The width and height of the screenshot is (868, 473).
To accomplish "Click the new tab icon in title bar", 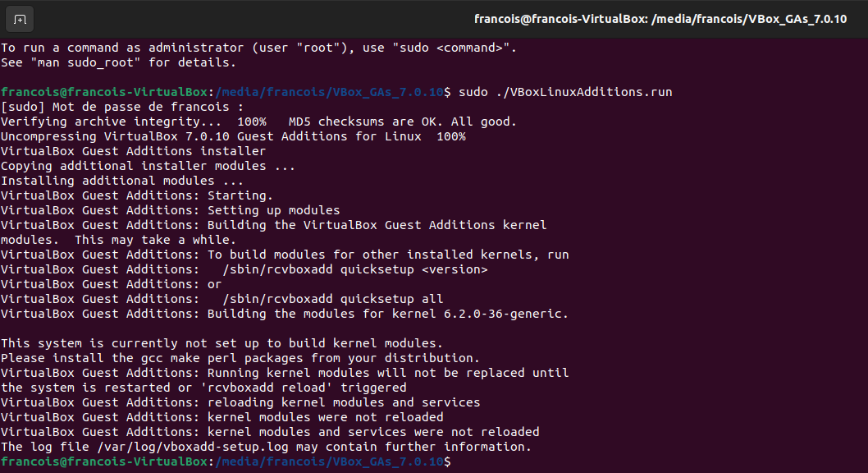I will click(20, 19).
